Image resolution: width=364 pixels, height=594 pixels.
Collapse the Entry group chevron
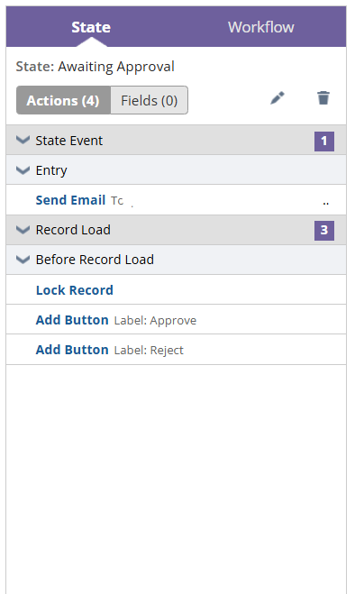pyautogui.click(x=23, y=170)
